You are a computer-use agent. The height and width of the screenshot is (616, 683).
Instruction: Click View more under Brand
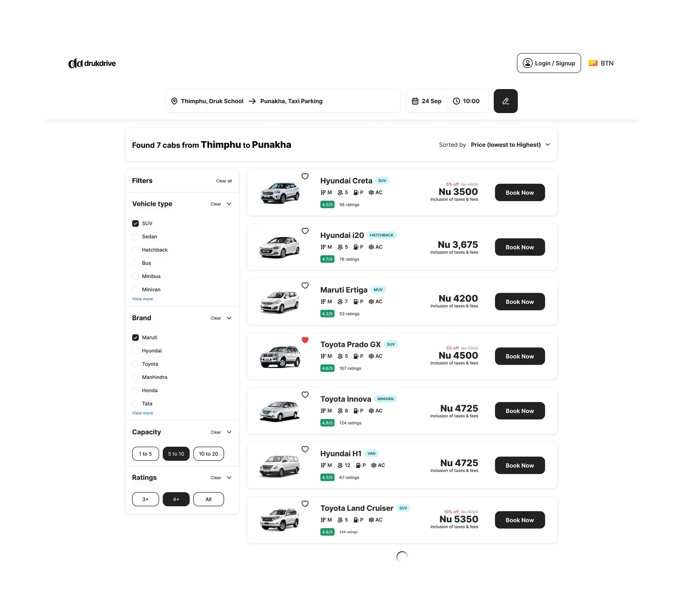[142, 413]
